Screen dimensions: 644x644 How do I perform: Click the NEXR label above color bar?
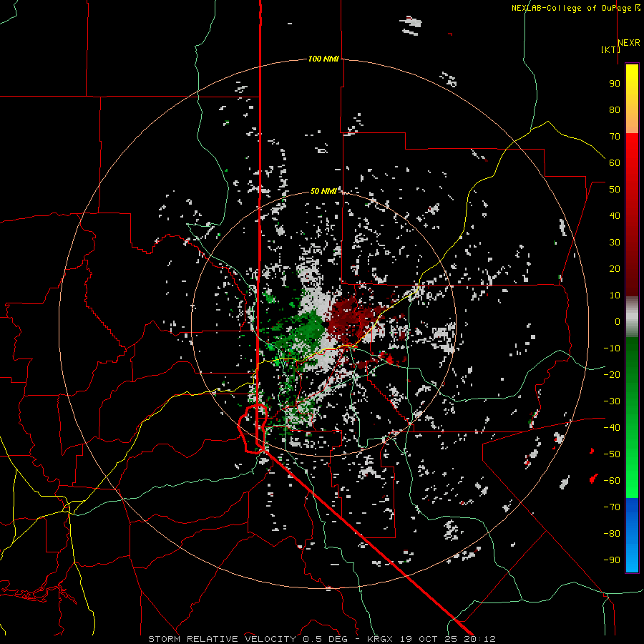[629, 43]
